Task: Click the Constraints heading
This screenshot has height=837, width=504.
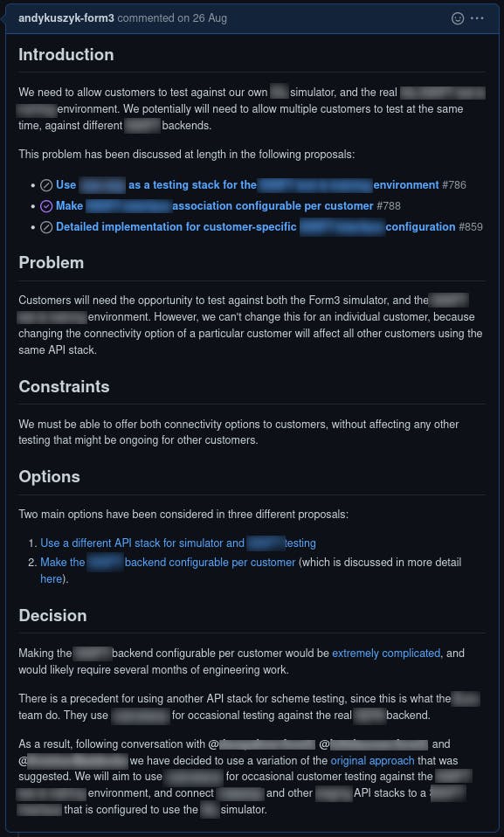Action: pyautogui.click(x=64, y=386)
